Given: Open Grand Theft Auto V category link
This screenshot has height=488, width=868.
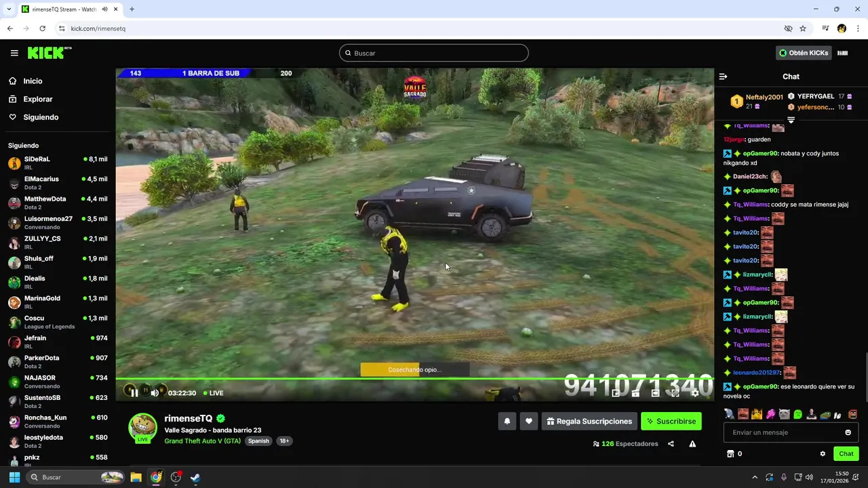Looking at the screenshot, I should (202, 441).
